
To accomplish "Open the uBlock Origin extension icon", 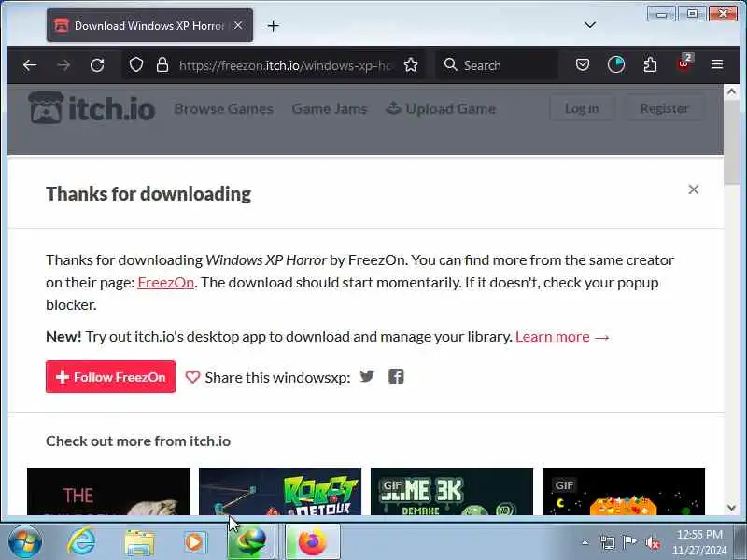I will (x=684, y=63).
